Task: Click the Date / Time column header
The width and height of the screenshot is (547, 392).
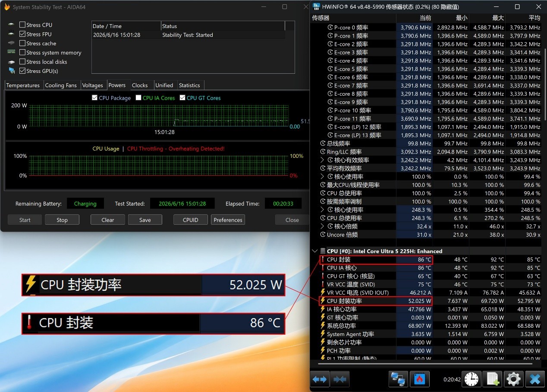Action: click(x=126, y=26)
